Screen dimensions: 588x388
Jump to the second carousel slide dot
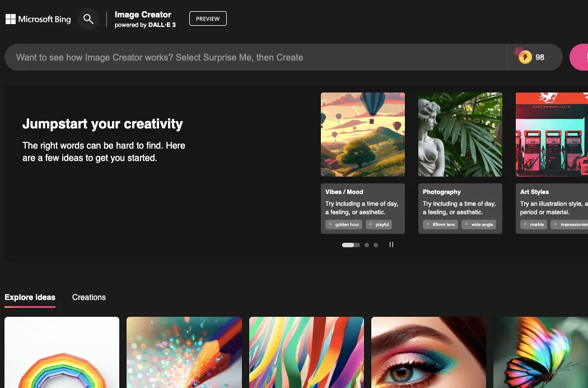[x=366, y=245]
